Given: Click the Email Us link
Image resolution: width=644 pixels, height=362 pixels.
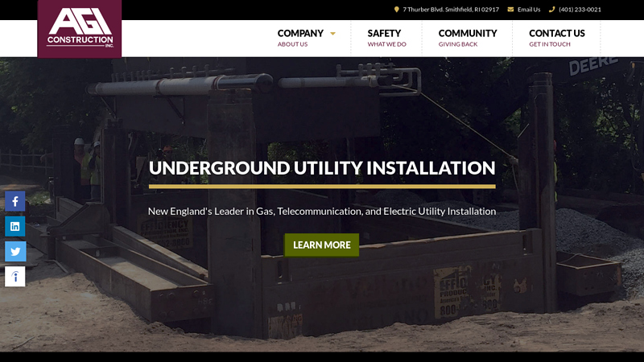Looking at the screenshot, I should (529, 10).
